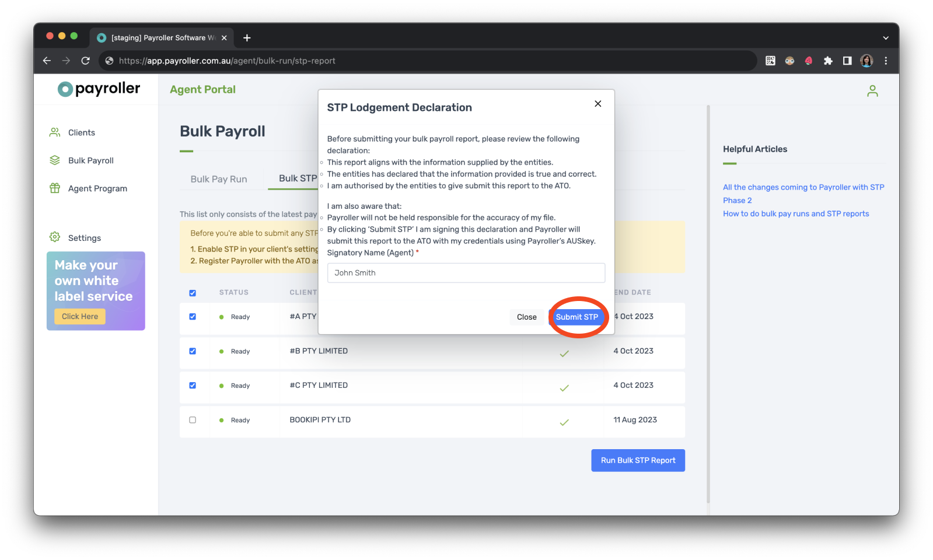Click the Clients people icon
This screenshot has height=560, width=933.
pos(55,132)
